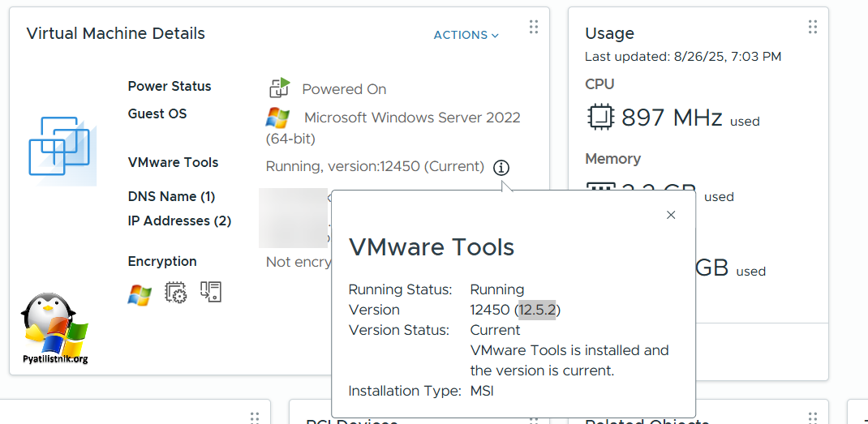
Task: Click the bottom-left card drag handle
Action: coord(254,418)
